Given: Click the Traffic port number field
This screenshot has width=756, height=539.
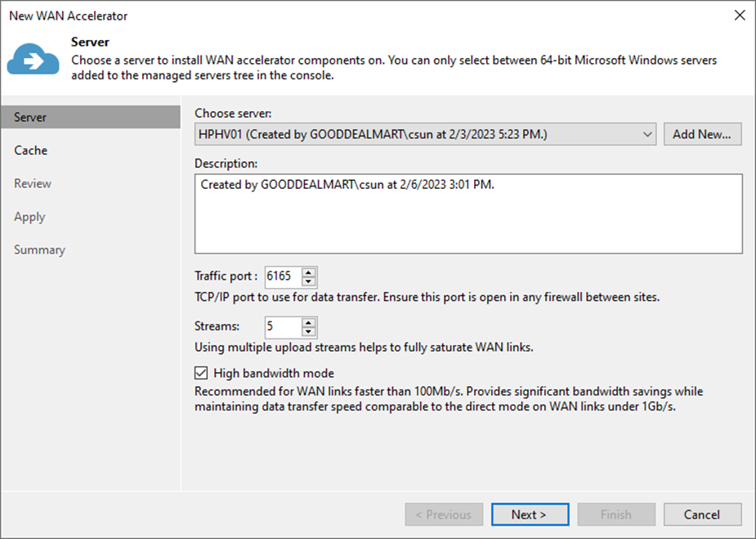Looking at the screenshot, I should [284, 276].
